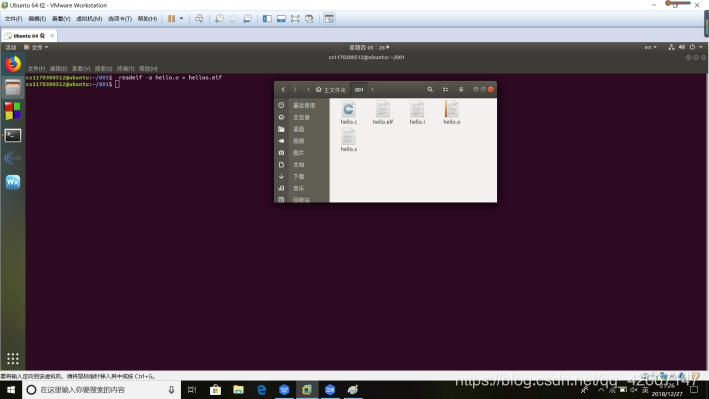Viewport: 709px width, 399px height.
Task: Open terminal 文件(F) menu
Action: (36, 69)
